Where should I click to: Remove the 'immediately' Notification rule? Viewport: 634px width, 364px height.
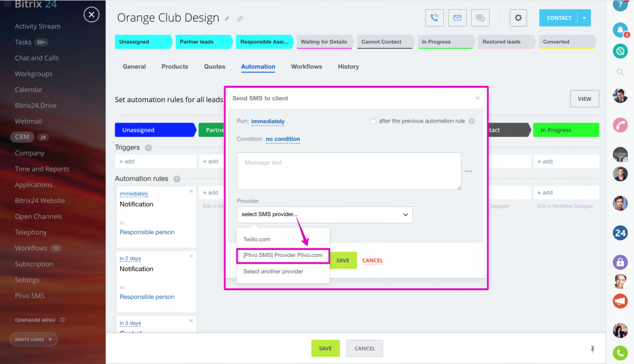point(191,191)
